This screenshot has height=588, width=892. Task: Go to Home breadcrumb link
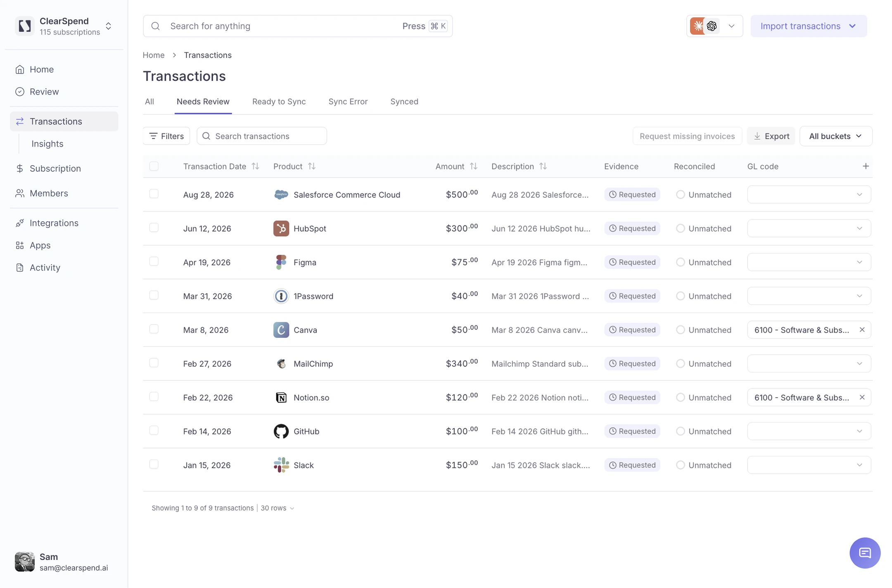pos(154,55)
